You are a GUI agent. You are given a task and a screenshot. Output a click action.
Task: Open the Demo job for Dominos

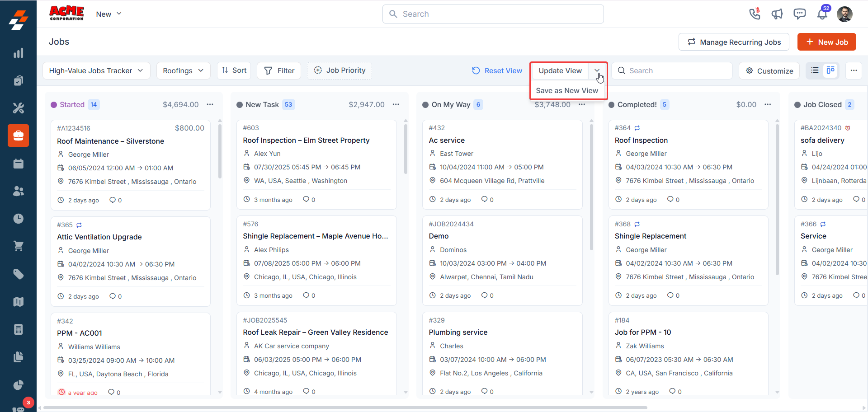(x=439, y=236)
